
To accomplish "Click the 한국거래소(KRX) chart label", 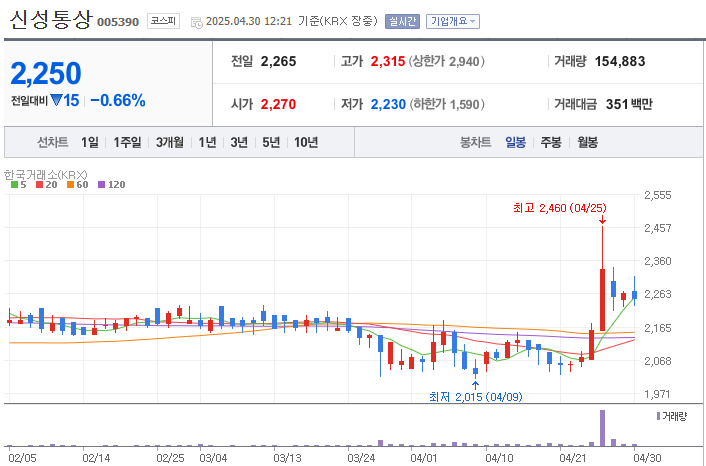I will (x=45, y=174).
